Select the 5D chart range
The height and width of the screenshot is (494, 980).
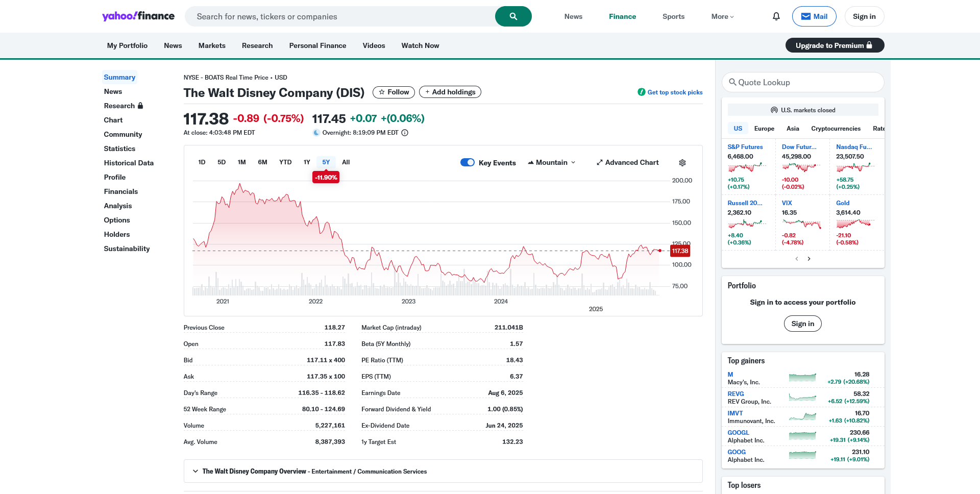click(222, 162)
